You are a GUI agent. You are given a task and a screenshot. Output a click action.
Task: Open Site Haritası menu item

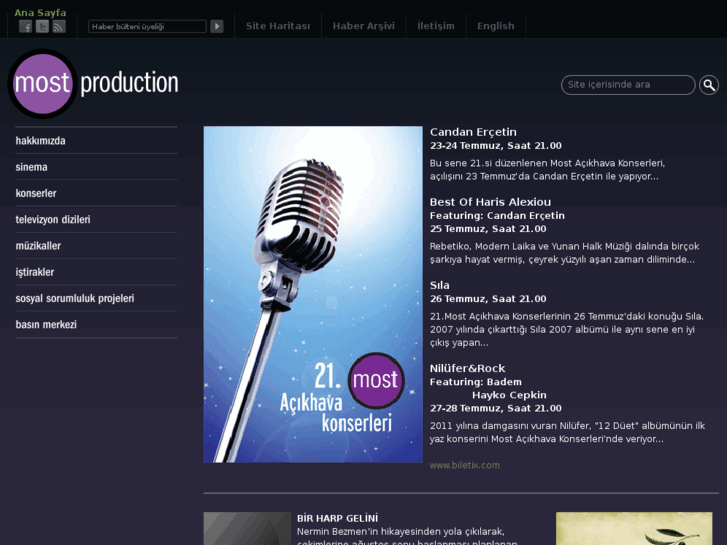[x=278, y=26]
